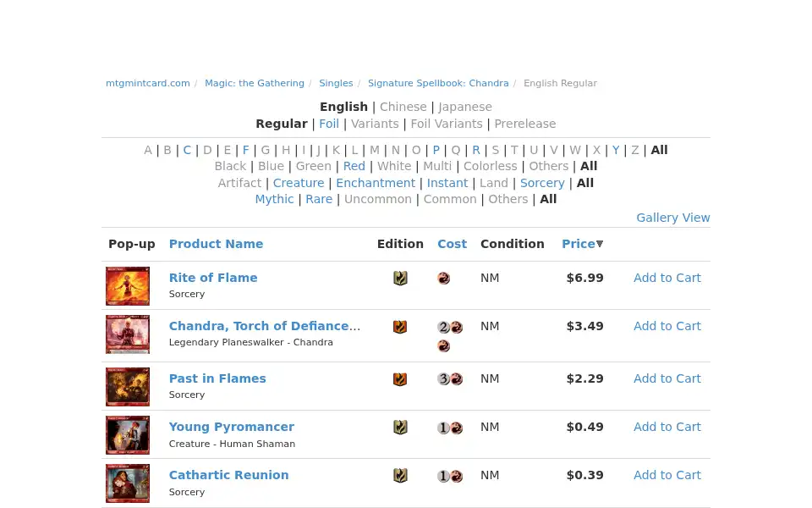Add Chandra, Torch of Defiance to cart
812x508 pixels.
pos(667,326)
